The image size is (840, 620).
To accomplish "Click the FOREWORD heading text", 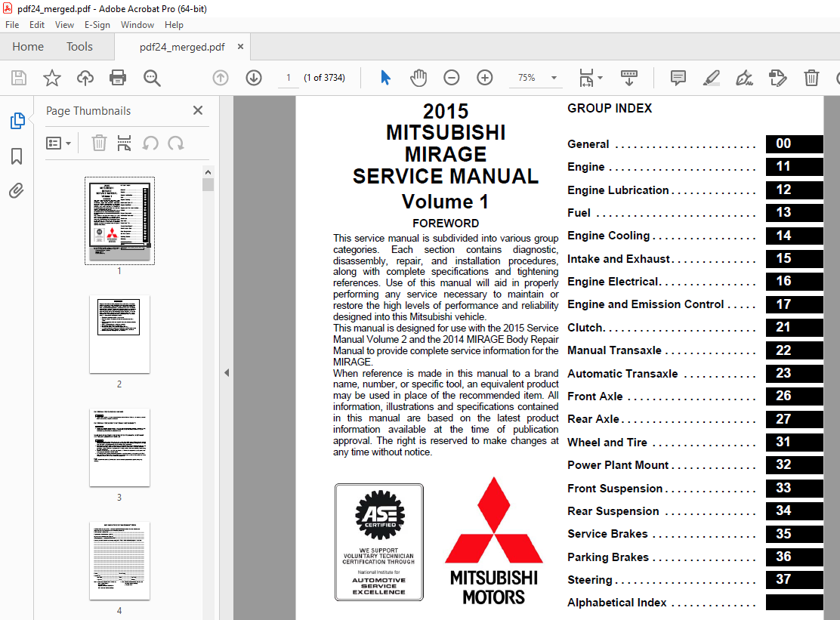I will (446, 224).
